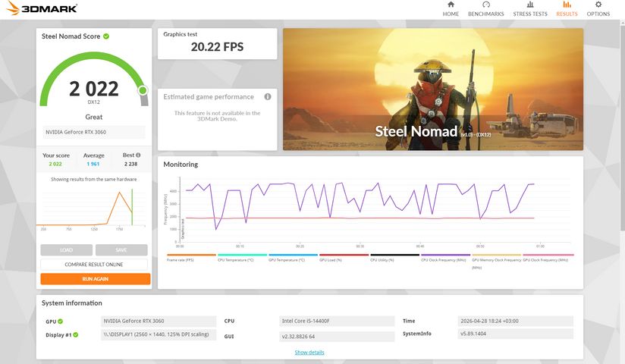The width and height of the screenshot is (625, 364).
Task: Toggle the GPU Temperature legend color
Action: (293, 255)
